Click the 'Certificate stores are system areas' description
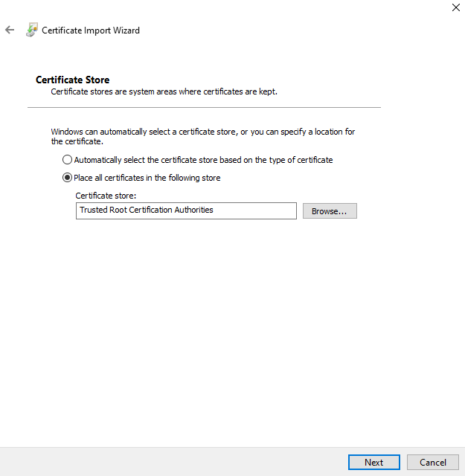 (x=164, y=91)
